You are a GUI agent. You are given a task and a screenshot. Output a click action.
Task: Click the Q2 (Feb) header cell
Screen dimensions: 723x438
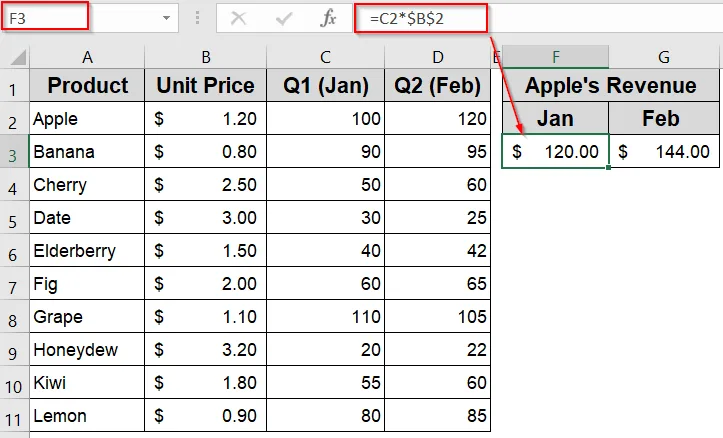tap(438, 85)
